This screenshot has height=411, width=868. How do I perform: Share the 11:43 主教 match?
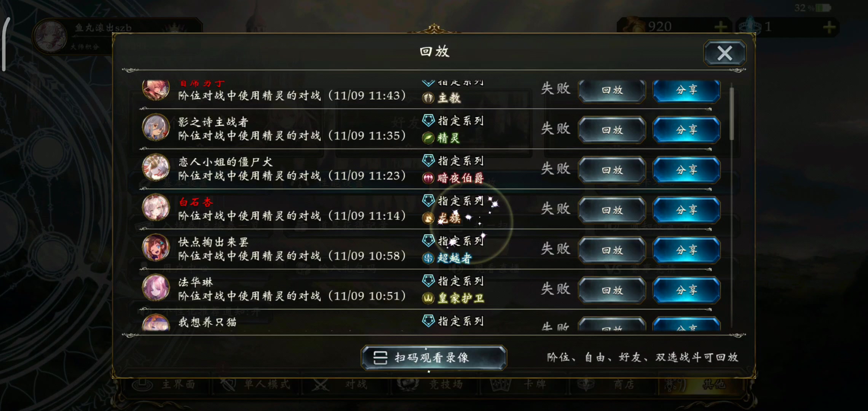pyautogui.click(x=686, y=91)
